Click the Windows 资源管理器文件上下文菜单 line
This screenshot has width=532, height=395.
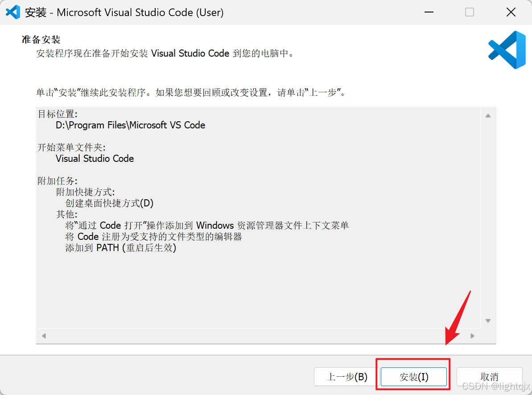point(207,225)
